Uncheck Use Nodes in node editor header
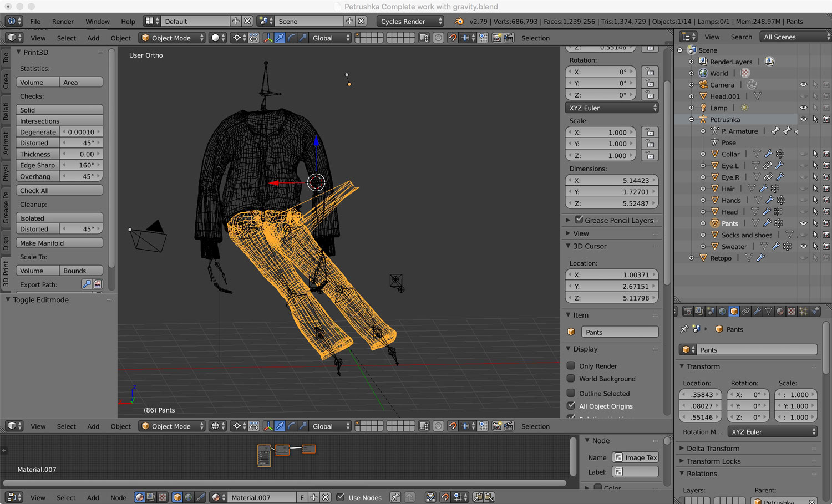This screenshot has width=832, height=504. pyautogui.click(x=341, y=497)
